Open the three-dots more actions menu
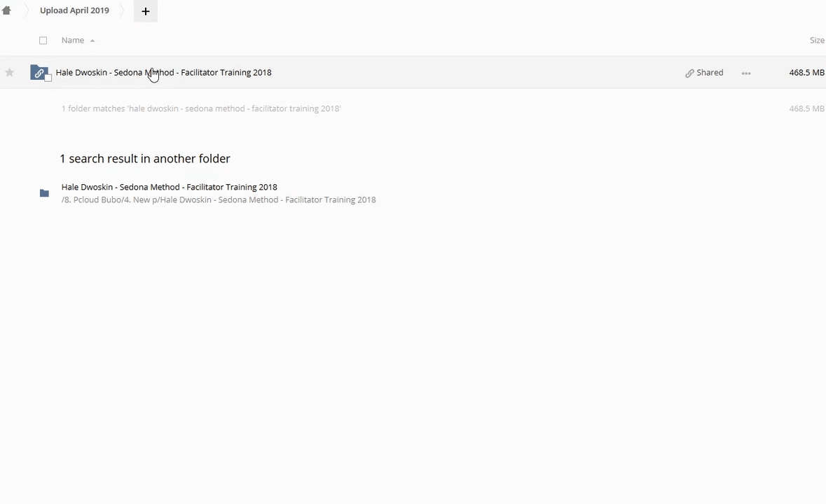This screenshot has width=826, height=504. pos(746,73)
